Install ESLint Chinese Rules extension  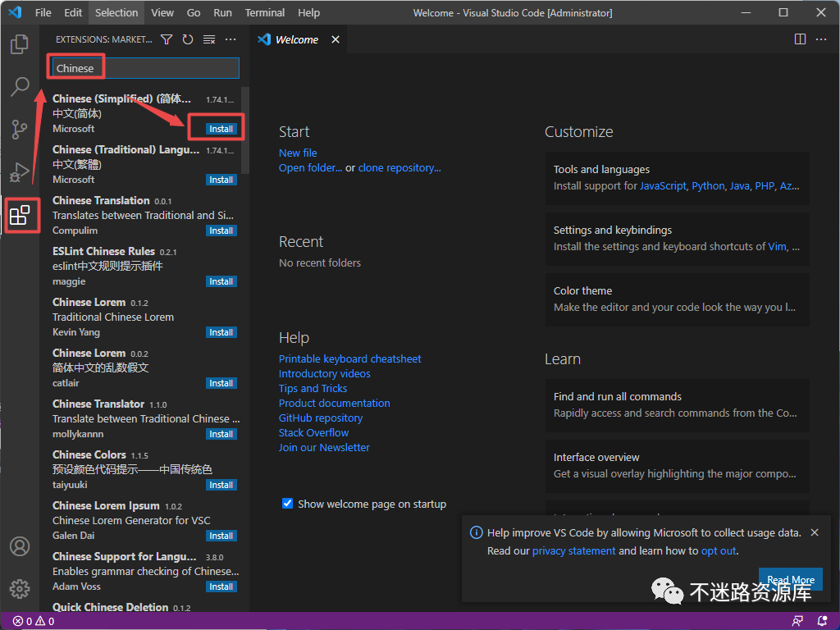[x=221, y=282]
